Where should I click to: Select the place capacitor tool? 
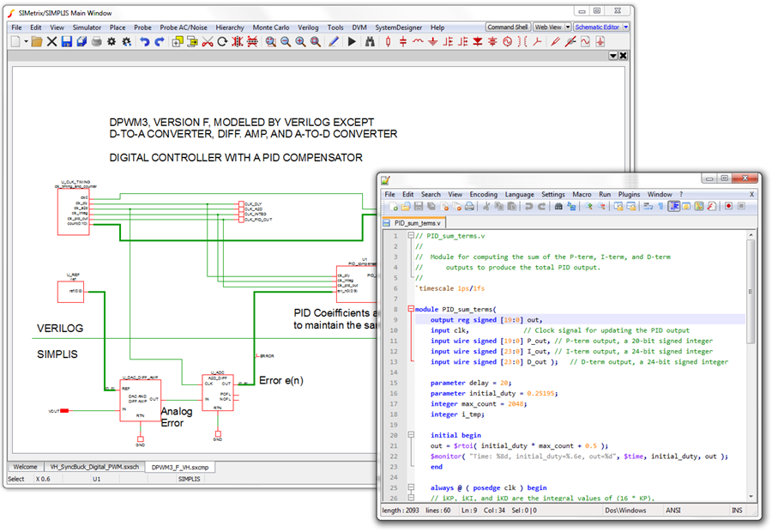(x=403, y=41)
